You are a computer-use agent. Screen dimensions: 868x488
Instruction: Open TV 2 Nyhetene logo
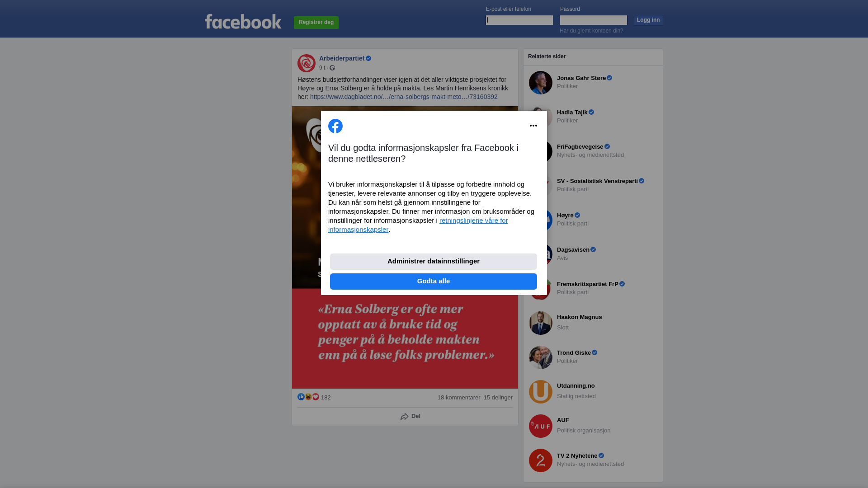point(541,460)
